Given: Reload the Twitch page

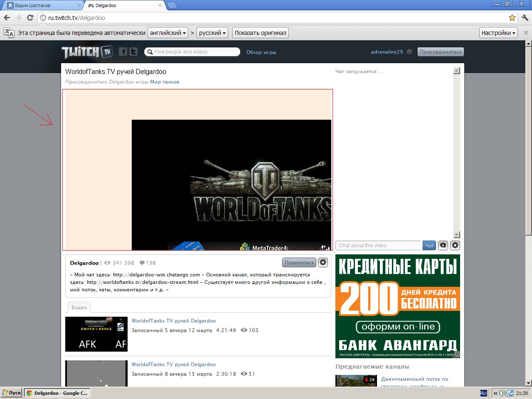Looking at the screenshot, I should coord(30,18).
